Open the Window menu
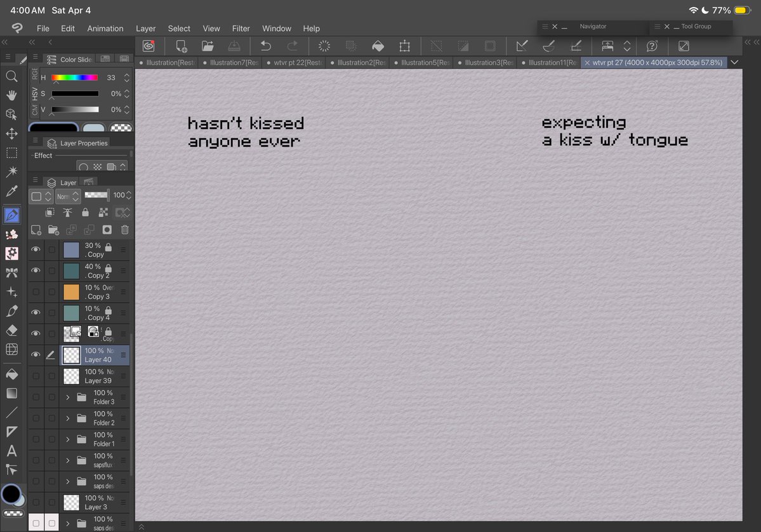 (277, 29)
